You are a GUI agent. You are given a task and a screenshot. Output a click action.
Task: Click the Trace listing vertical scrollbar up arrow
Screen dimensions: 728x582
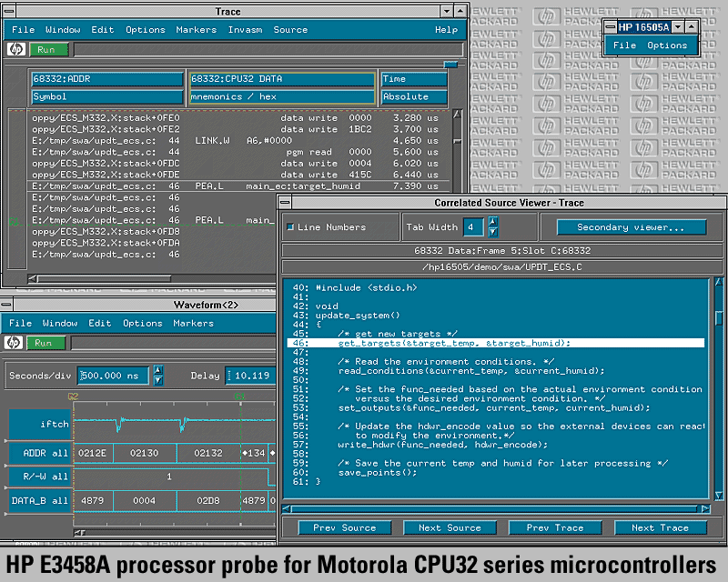click(458, 115)
